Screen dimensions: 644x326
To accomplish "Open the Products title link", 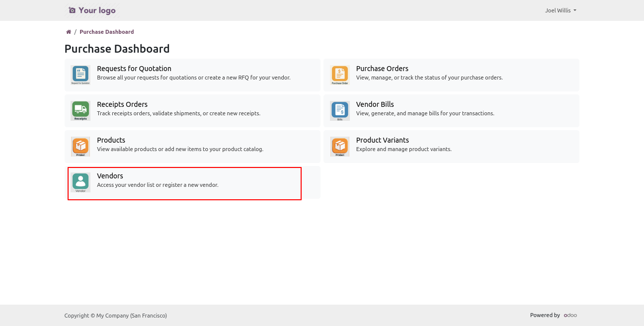I will (111, 140).
